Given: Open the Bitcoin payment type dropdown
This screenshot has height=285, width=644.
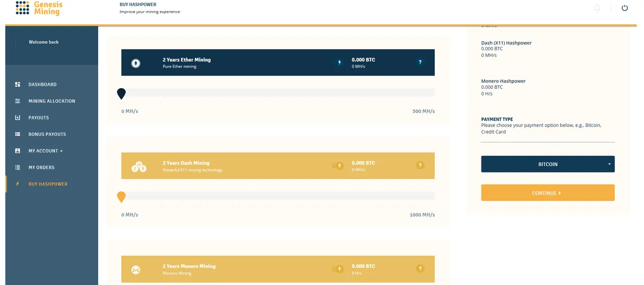Looking at the screenshot, I should pyautogui.click(x=548, y=164).
